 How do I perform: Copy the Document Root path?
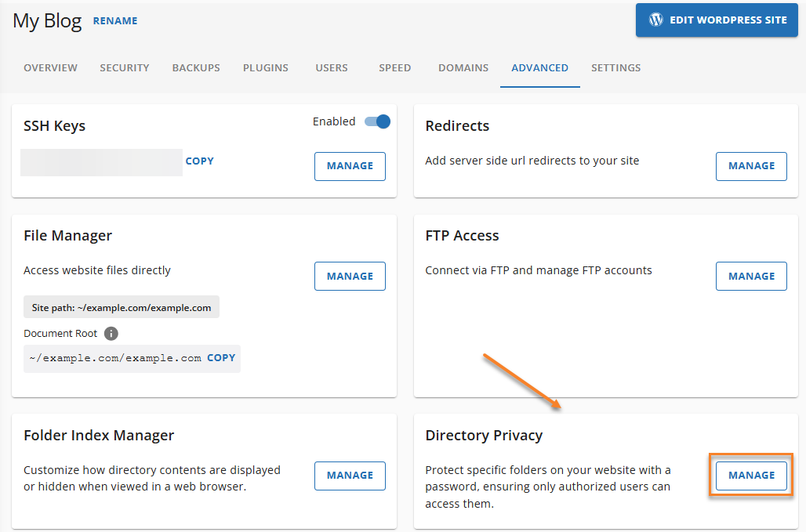(221, 357)
